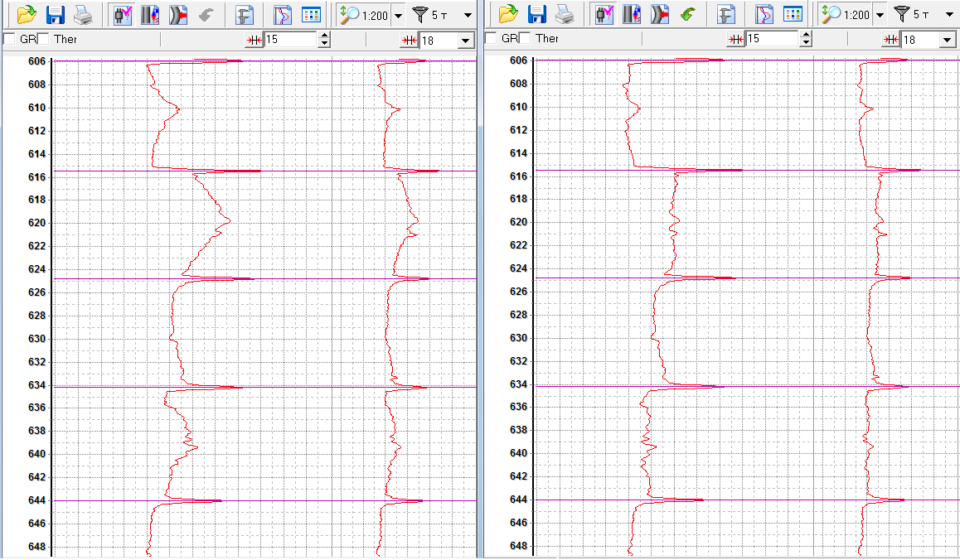
Task: Open the curve chart tool in left window
Action: pyautogui.click(x=282, y=14)
